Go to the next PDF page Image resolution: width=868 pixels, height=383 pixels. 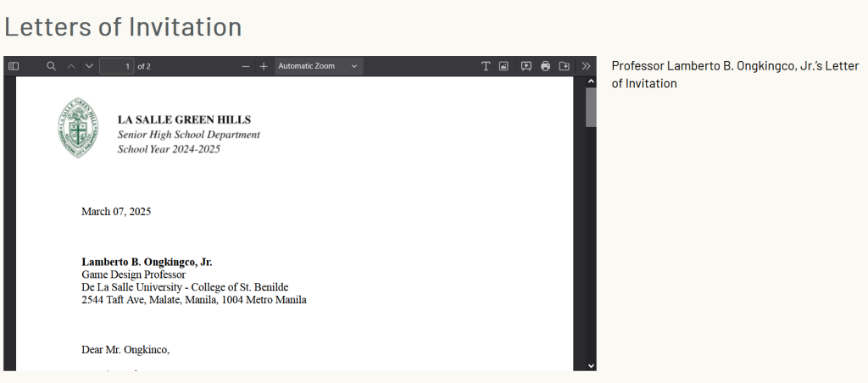[89, 66]
